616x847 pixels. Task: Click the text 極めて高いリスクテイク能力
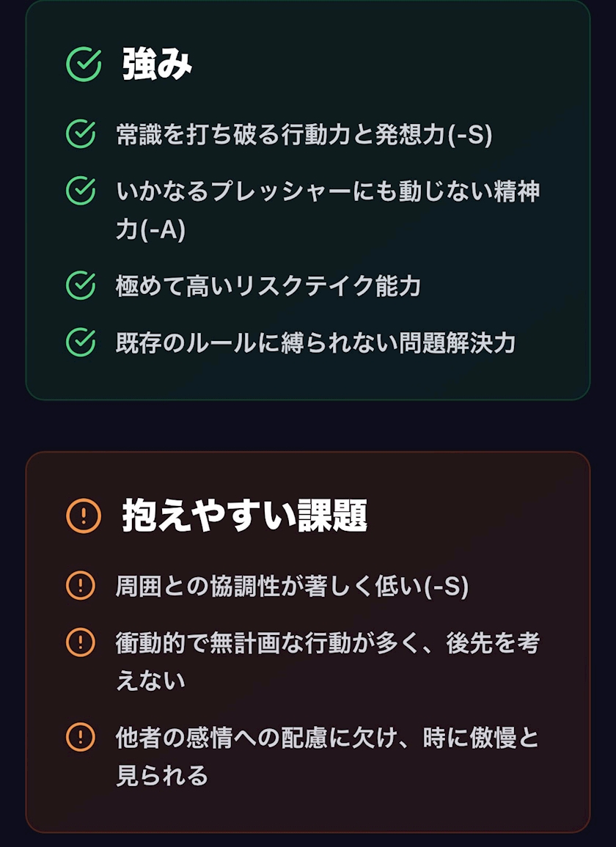(268, 286)
